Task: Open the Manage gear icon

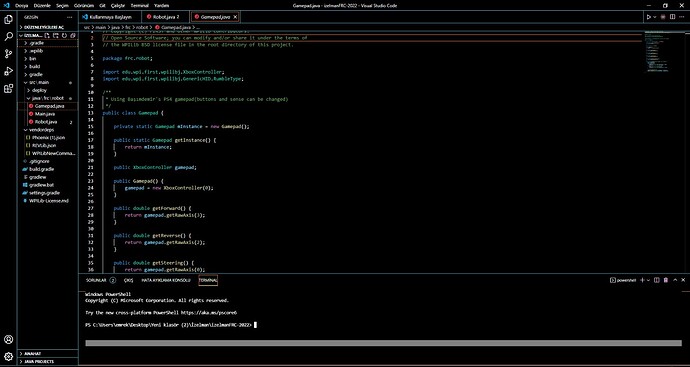Action: coord(8,356)
